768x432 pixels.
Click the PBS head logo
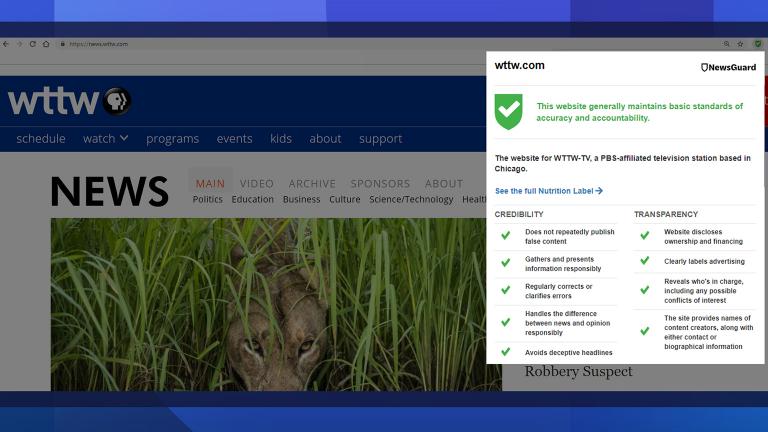117,101
